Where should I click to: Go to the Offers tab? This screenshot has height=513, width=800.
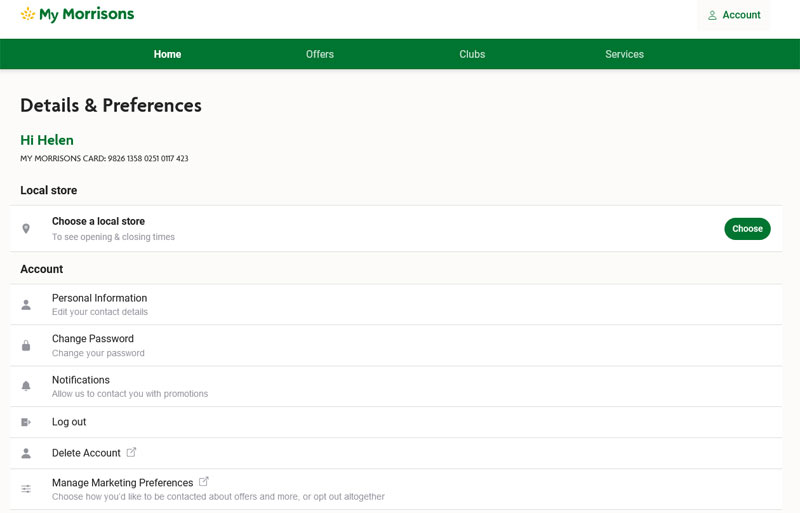click(320, 54)
